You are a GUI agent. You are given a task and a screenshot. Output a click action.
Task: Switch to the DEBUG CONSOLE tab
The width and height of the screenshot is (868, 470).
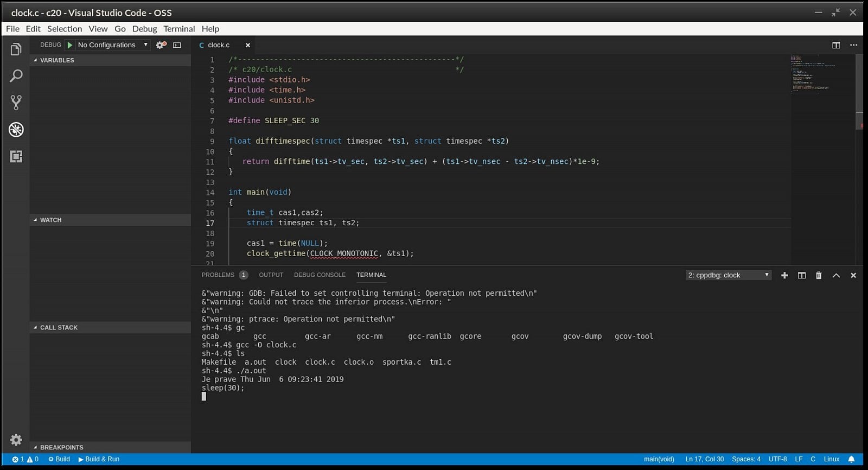click(320, 275)
